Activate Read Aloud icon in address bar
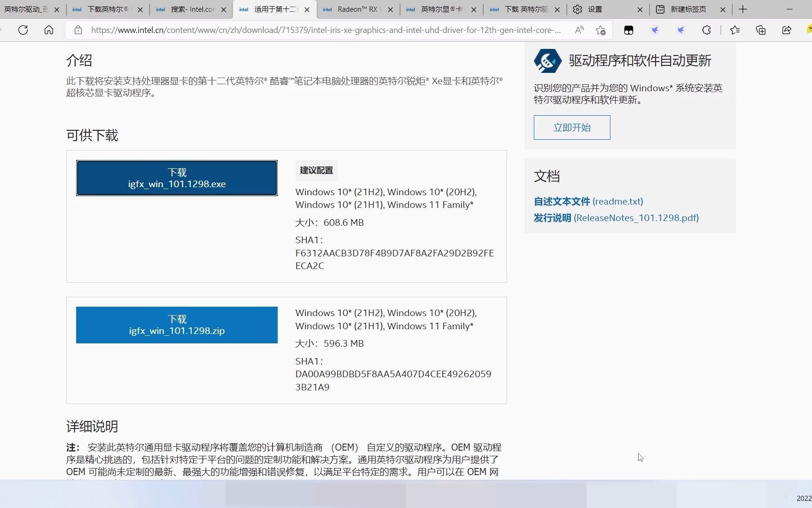 (579, 30)
